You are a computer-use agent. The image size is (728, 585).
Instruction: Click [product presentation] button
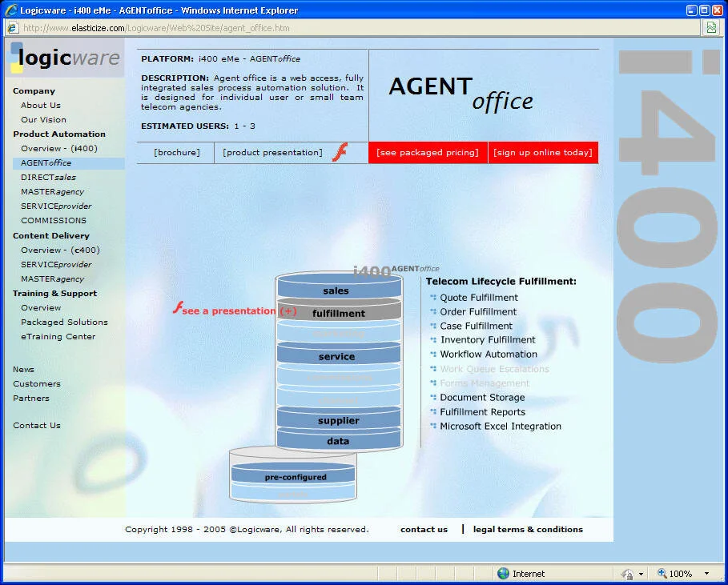coord(272,153)
